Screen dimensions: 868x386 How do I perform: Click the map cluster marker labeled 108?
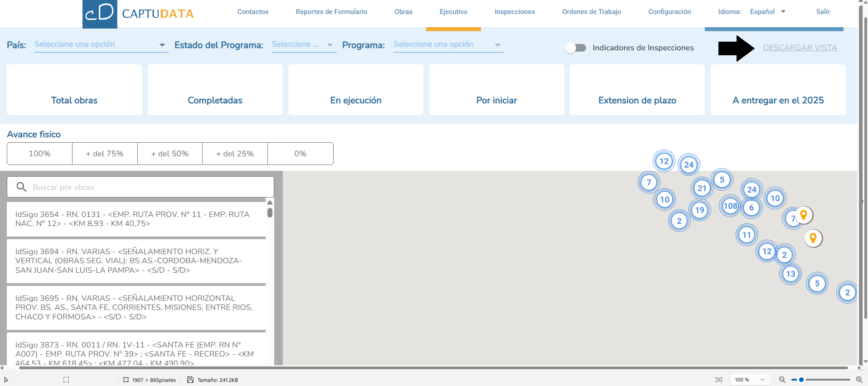click(730, 207)
